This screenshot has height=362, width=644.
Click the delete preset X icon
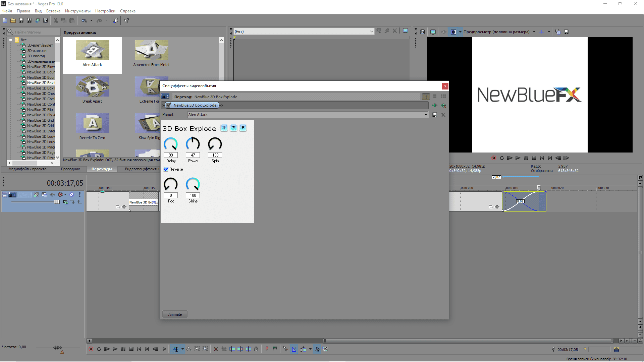pos(443,115)
